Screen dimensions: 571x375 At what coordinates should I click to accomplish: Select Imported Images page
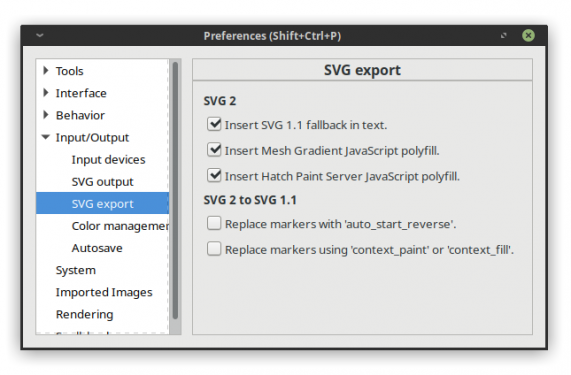[x=104, y=292]
